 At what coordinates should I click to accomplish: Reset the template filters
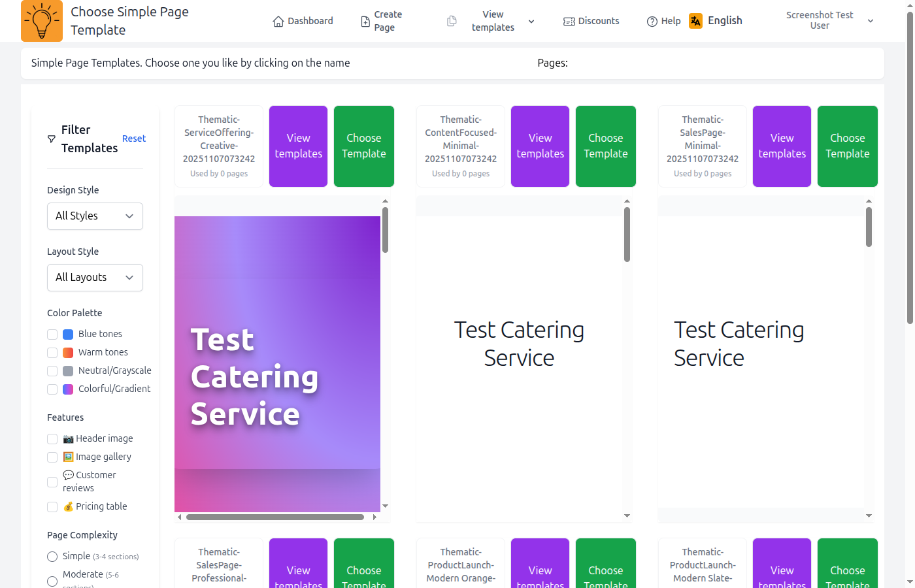134,139
